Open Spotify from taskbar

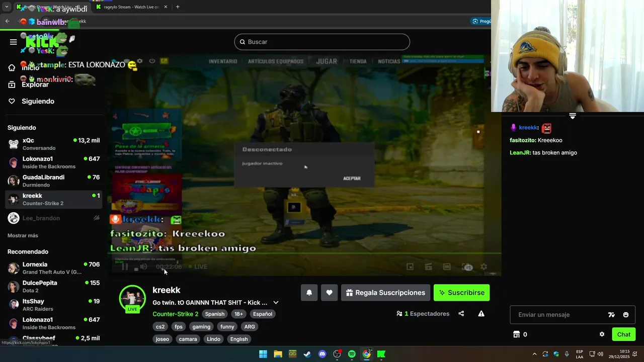[352, 354]
